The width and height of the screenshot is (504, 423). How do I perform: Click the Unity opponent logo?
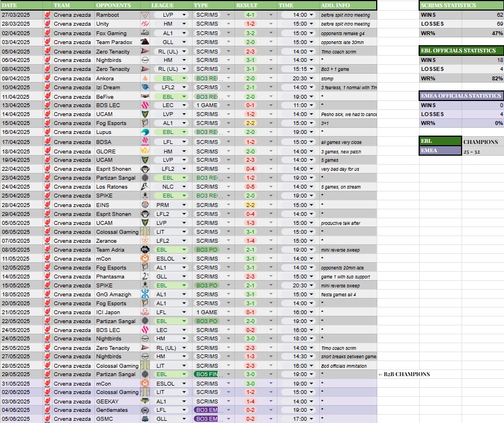145,24
